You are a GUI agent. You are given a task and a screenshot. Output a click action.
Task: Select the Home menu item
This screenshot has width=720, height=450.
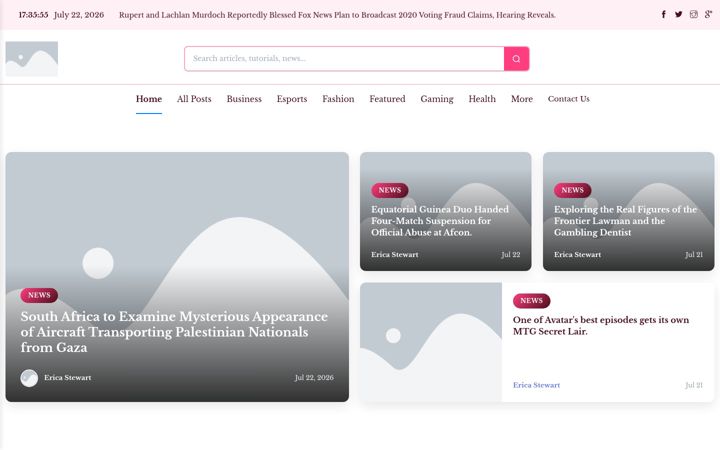[x=149, y=99]
